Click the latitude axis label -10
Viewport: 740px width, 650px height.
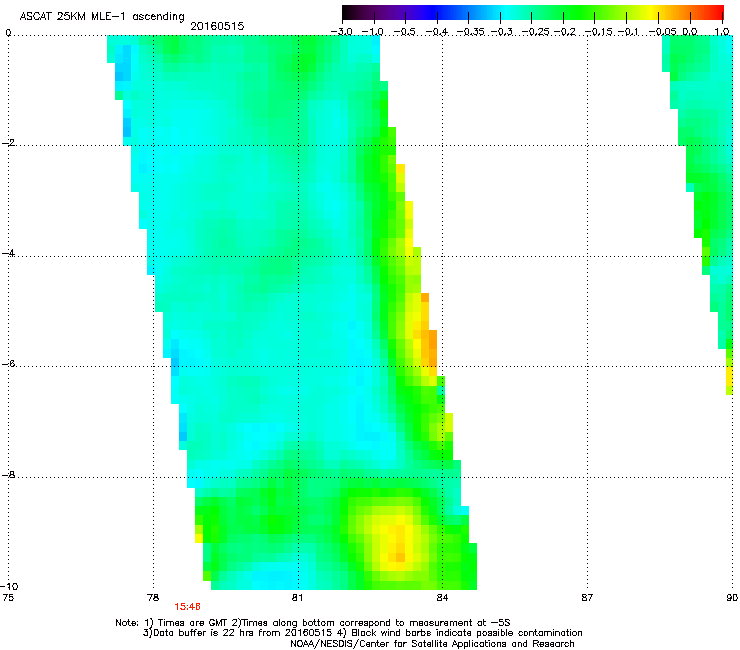coord(9,586)
